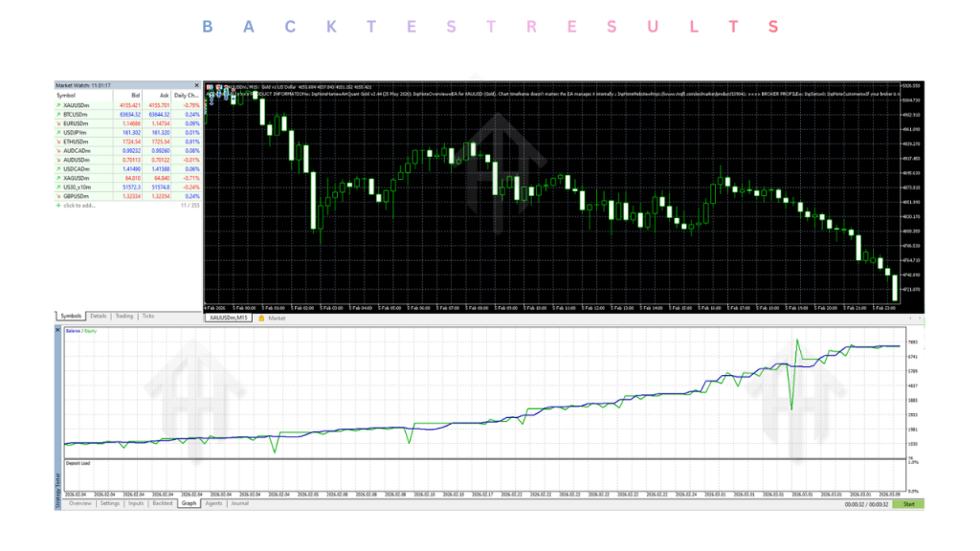
Task: Click the AUDUSDm trend arrow icon
Action: pos(58,160)
